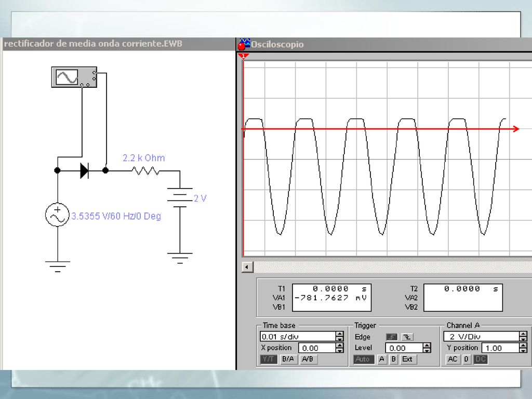This screenshot has width=532, height=399.
Task: Select falling edge trigger button
Action: pos(407,337)
